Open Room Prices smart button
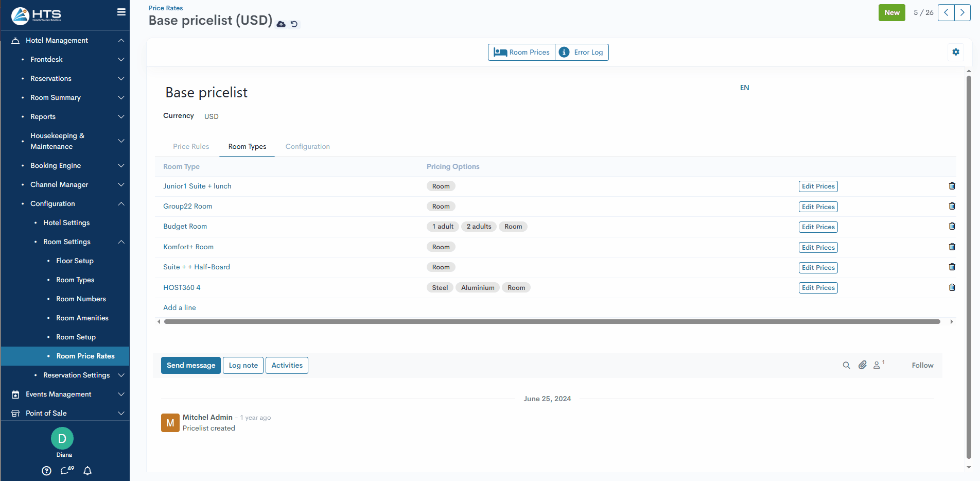Image resolution: width=980 pixels, height=481 pixels. 522,52
